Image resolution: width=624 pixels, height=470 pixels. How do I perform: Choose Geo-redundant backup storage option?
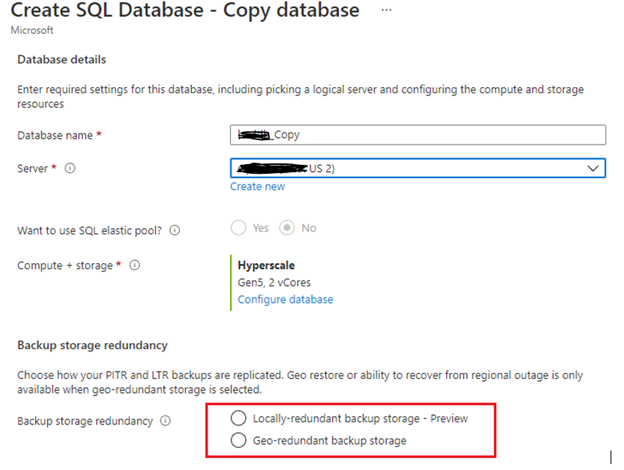coord(238,440)
